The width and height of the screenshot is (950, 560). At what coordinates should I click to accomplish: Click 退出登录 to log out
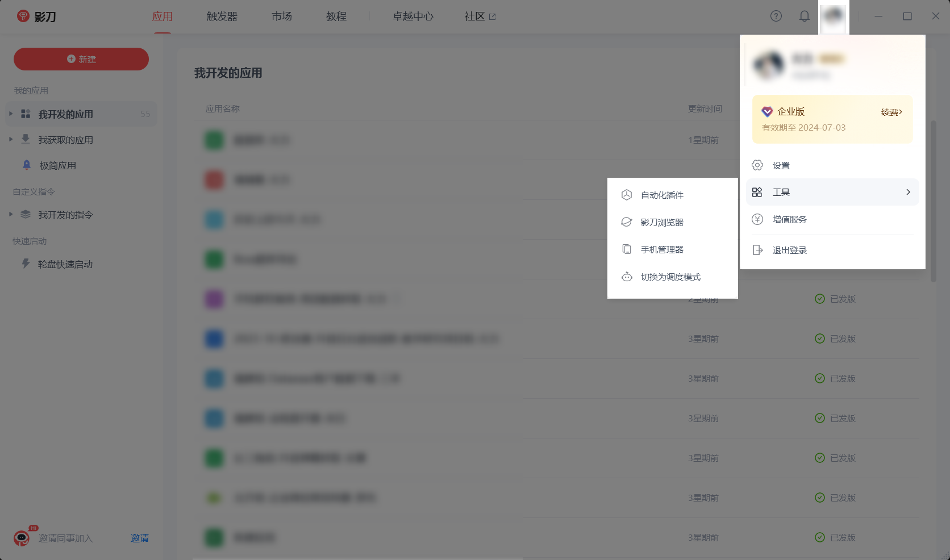789,250
